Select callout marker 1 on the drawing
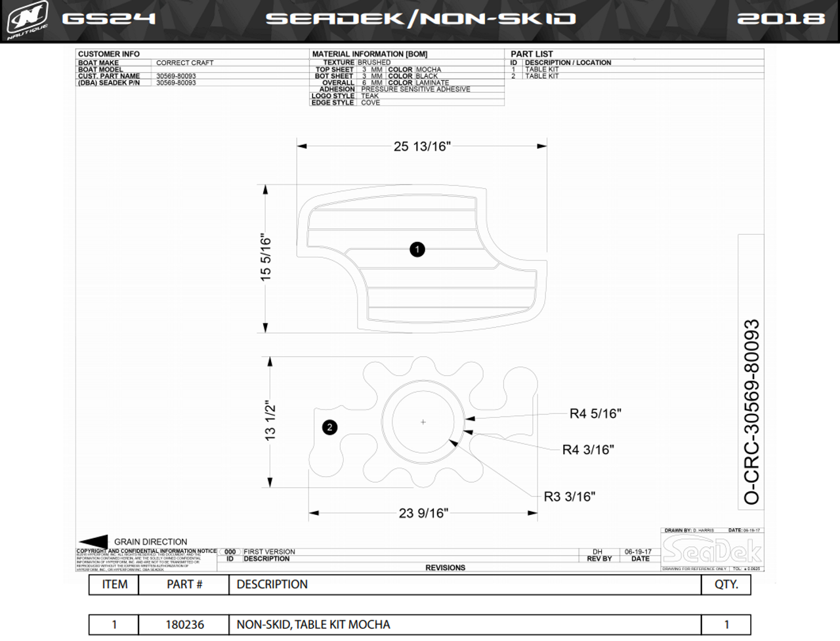Screen dimensions: 840x641 (417, 249)
